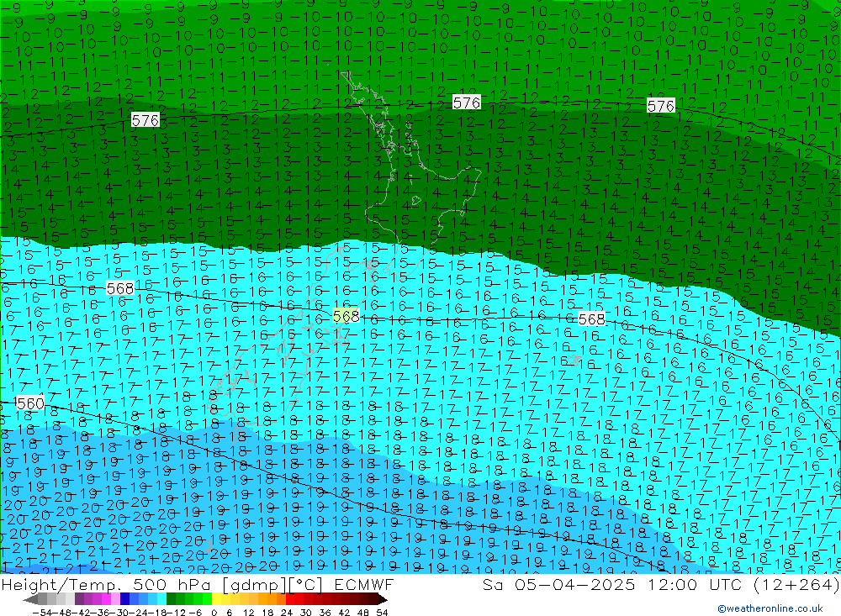Click the '-54' scale value
Image resolution: width=841 pixels, height=616 pixels.
(x=42, y=613)
